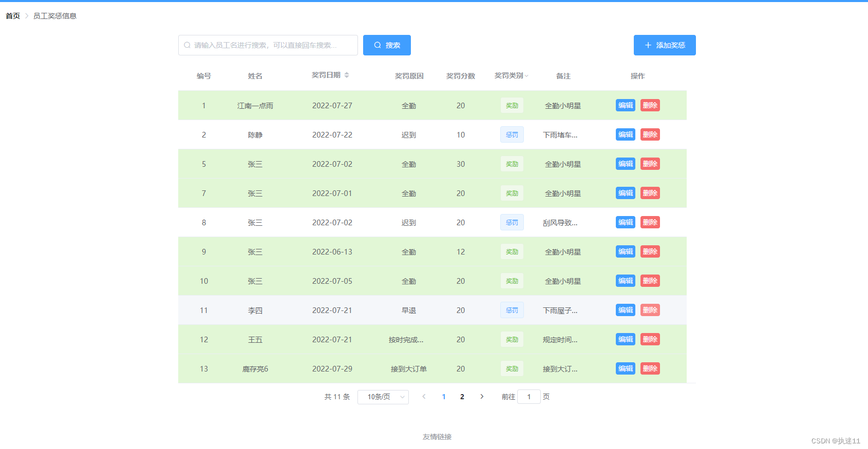868x449 pixels.
Task: Delete the row for 王五
Action: click(650, 339)
